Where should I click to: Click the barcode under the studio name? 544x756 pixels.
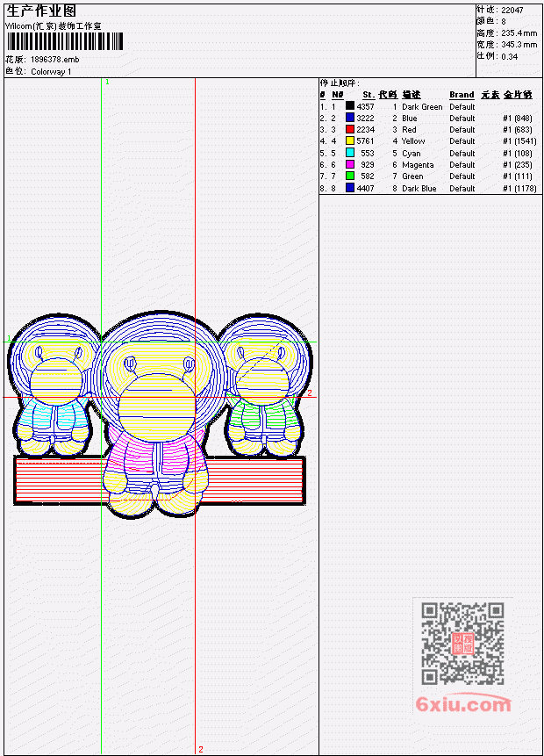click(65, 41)
